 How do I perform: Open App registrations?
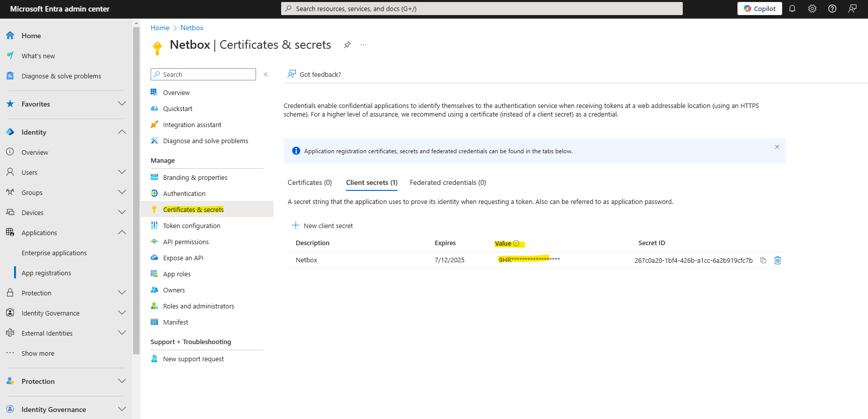coord(46,273)
